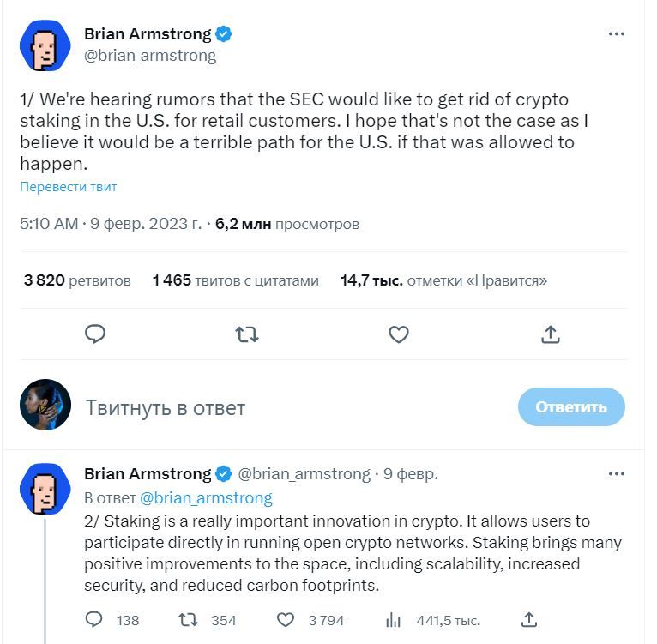Screen dimensions: 657x644
Task: Click the blue Ответить button
Action: point(571,407)
